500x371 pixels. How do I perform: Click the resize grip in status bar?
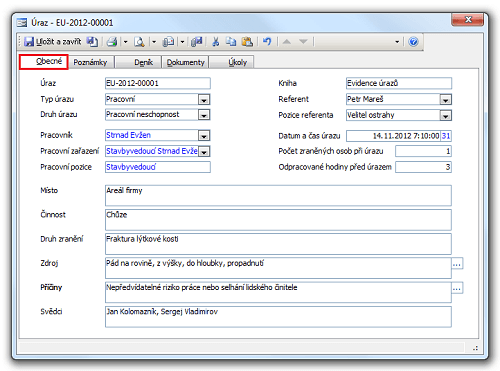[x=475, y=348]
